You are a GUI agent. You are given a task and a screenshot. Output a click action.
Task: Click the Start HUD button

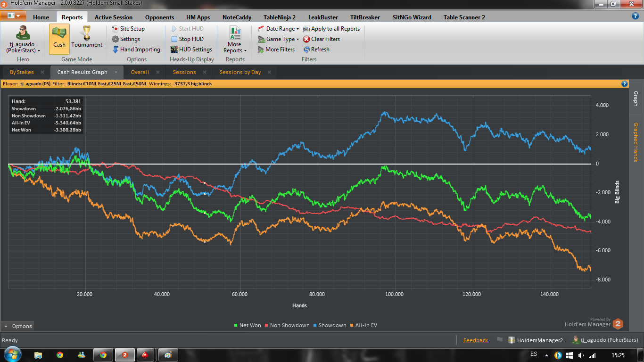click(187, 29)
